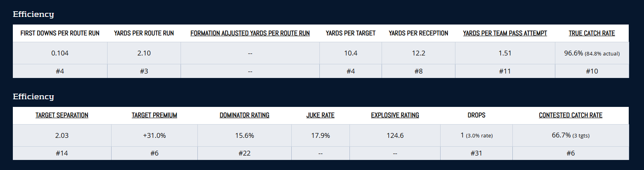Open the Dominator Rating link
644x170 pixels.
pyautogui.click(x=244, y=115)
